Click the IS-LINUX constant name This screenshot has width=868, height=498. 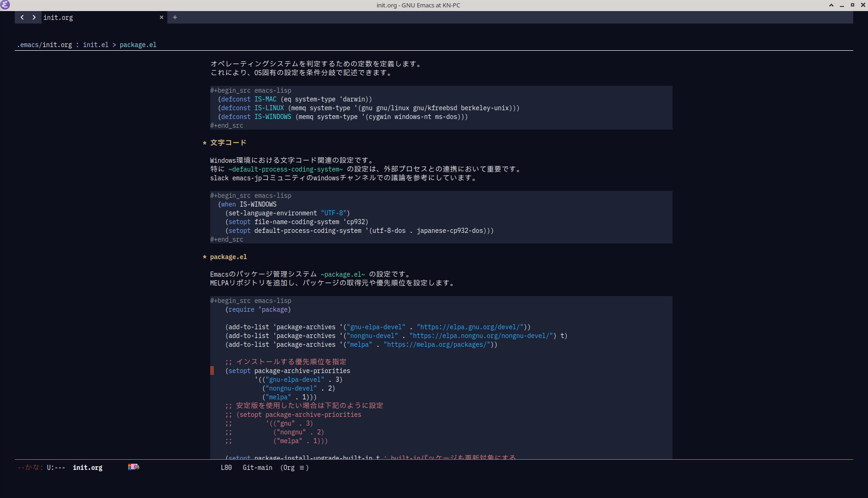coord(269,108)
